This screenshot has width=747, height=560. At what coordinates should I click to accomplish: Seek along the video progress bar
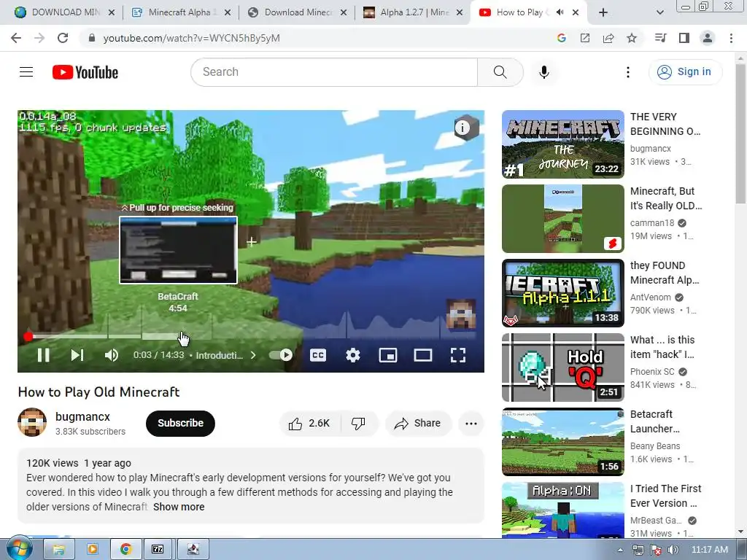(x=251, y=337)
